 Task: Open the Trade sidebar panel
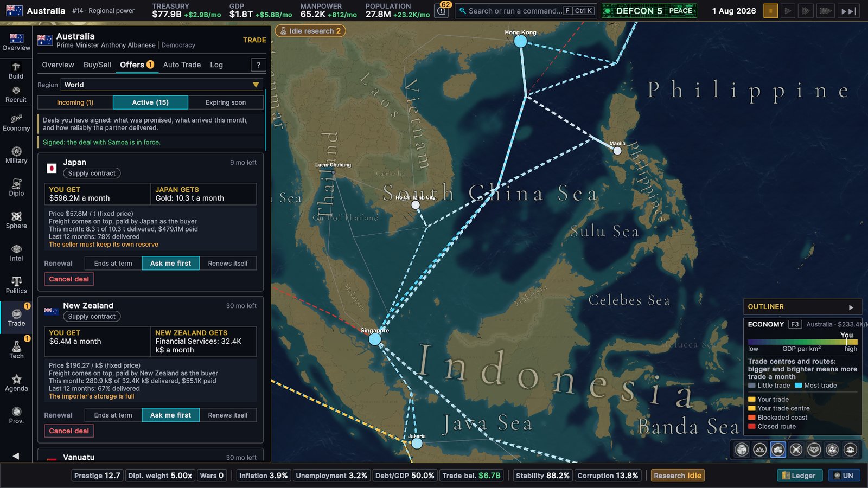tap(16, 318)
